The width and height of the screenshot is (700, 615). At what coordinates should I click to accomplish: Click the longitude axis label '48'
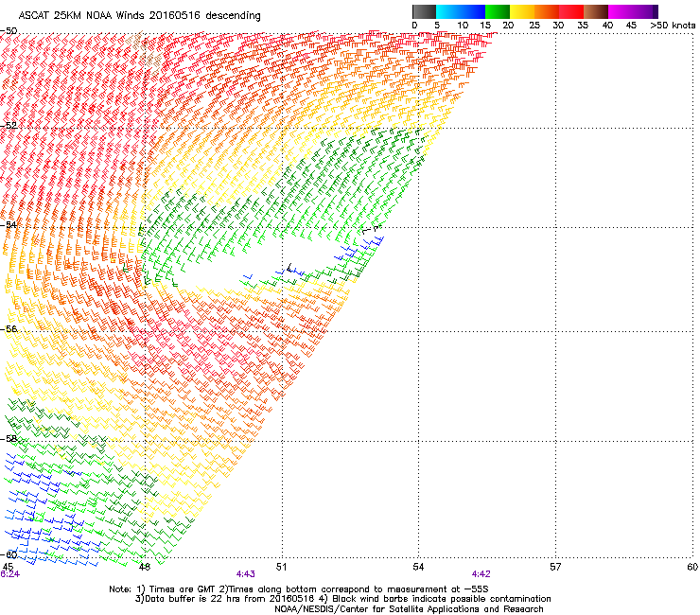(x=144, y=567)
